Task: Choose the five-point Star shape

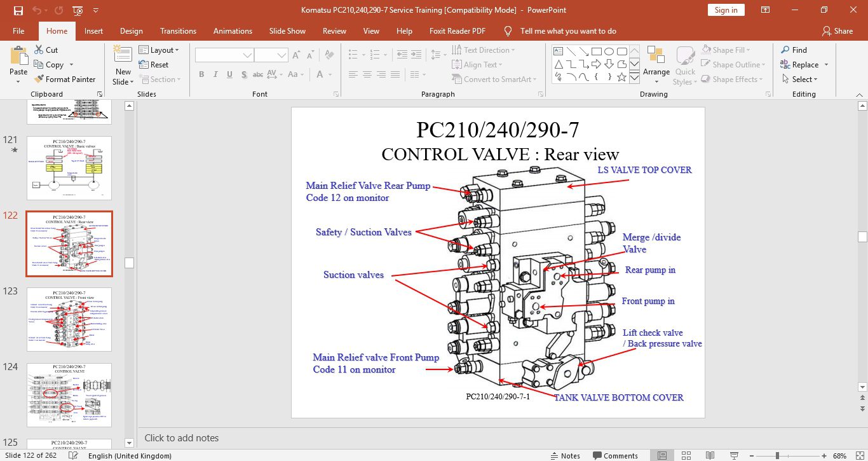Action: [x=621, y=78]
